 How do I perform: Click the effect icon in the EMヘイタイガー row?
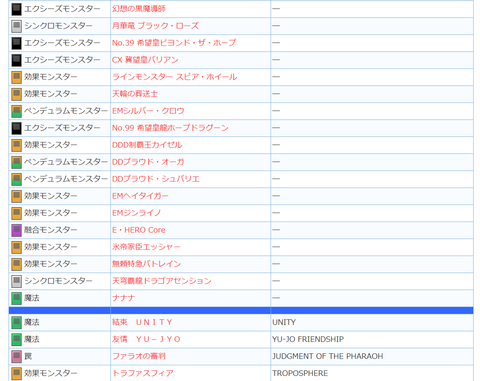[x=16, y=196]
